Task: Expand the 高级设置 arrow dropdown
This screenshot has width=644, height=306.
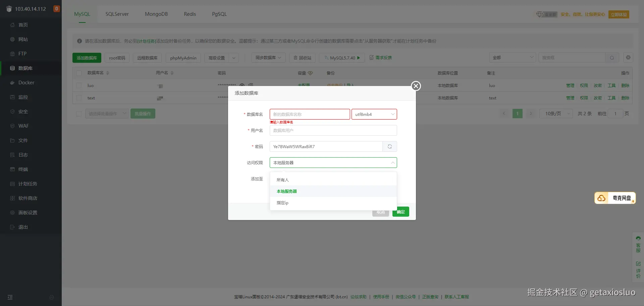Action: [x=234, y=58]
